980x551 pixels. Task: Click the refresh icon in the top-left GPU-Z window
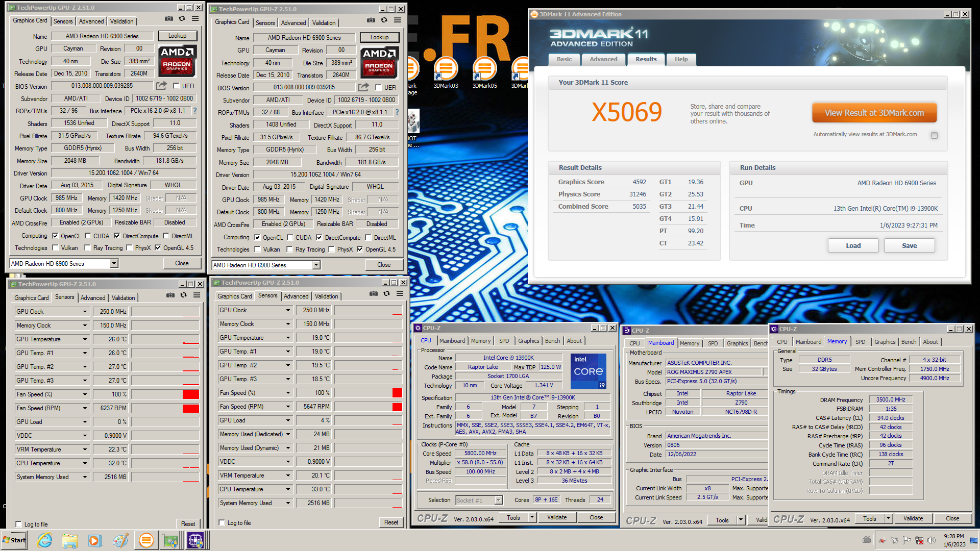[182, 19]
